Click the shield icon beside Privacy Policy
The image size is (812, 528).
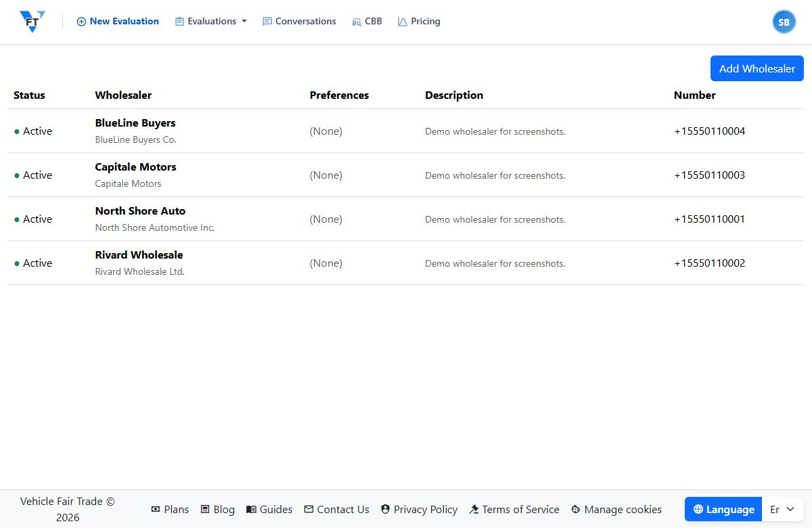[385, 509]
